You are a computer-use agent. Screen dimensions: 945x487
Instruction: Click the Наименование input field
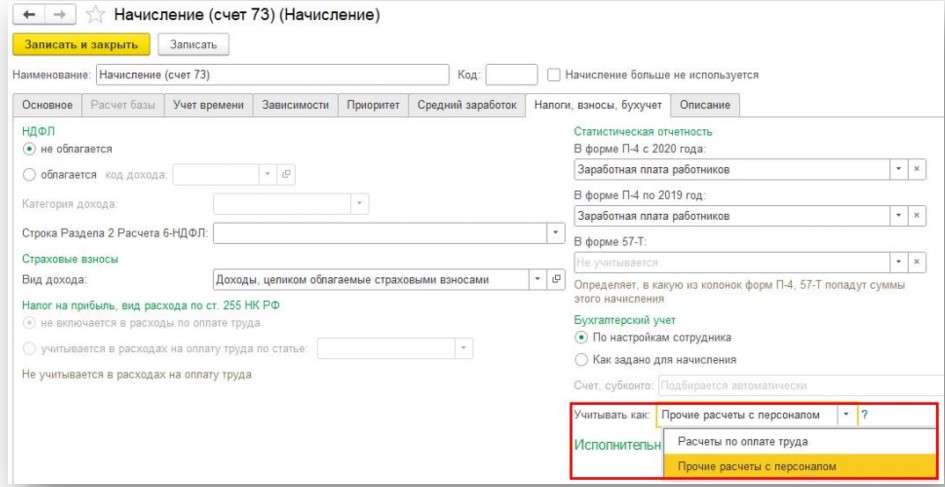point(272,75)
